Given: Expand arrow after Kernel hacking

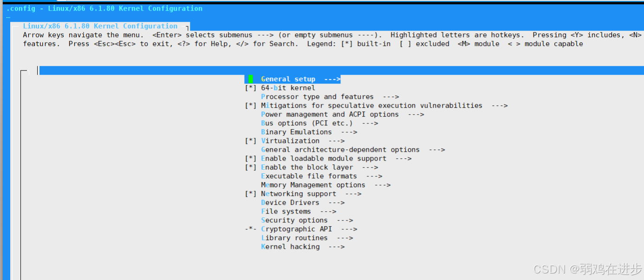Looking at the screenshot, I should (x=337, y=247).
